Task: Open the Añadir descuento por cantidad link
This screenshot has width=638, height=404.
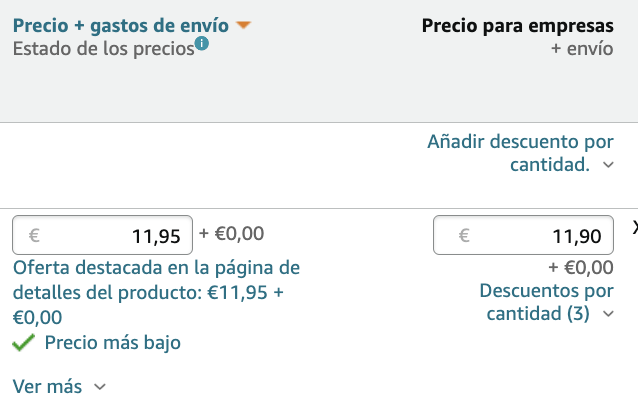Action: pyautogui.click(x=520, y=153)
